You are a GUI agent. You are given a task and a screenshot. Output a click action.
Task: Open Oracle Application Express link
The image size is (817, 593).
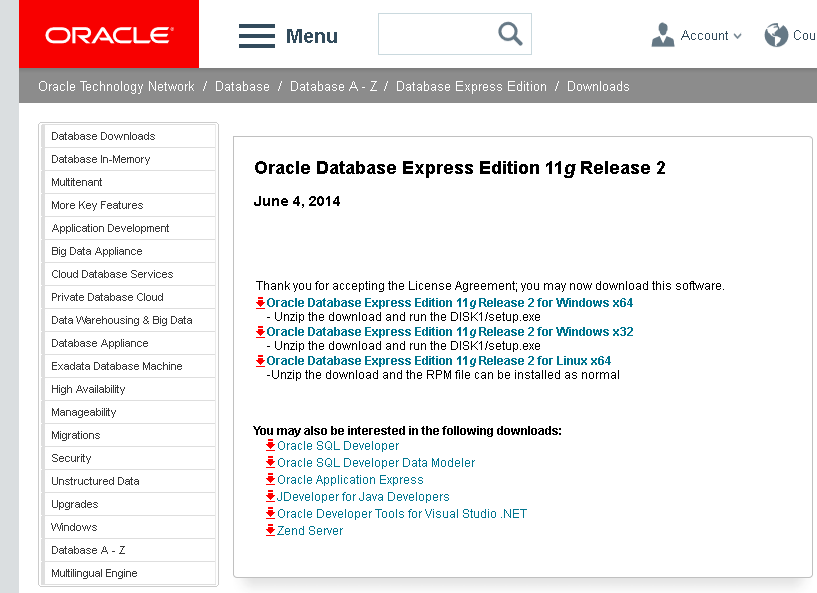[x=350, y=479]
